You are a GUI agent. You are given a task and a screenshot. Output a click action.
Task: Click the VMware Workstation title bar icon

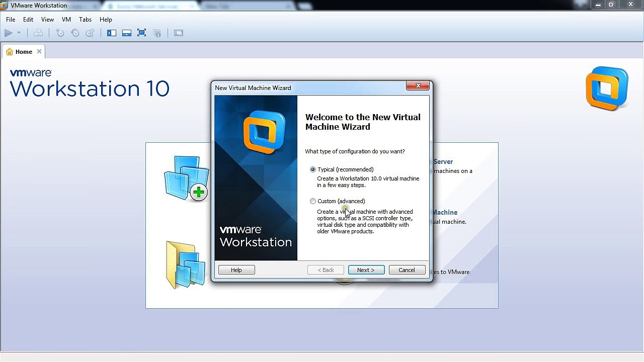pos(5,6)
